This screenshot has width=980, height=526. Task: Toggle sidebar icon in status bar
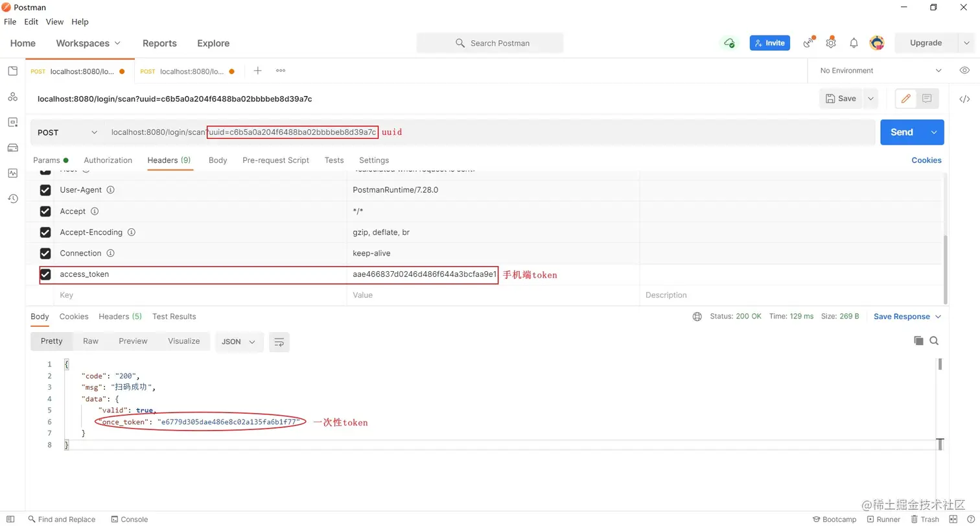(10, 519)
